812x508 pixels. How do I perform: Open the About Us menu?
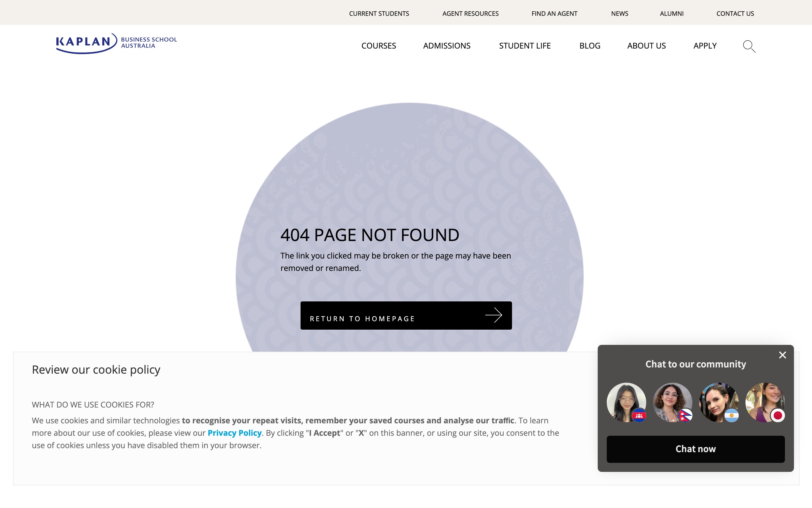[646, 46]
